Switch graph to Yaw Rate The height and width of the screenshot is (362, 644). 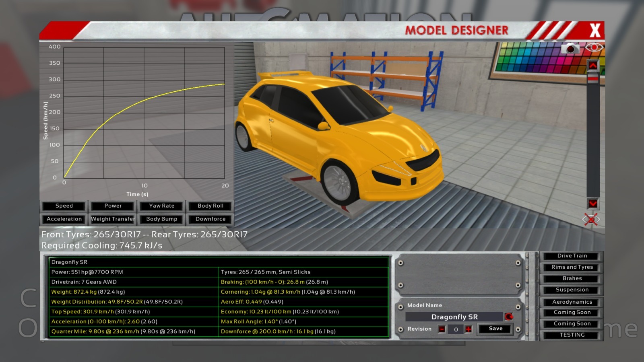162,206
